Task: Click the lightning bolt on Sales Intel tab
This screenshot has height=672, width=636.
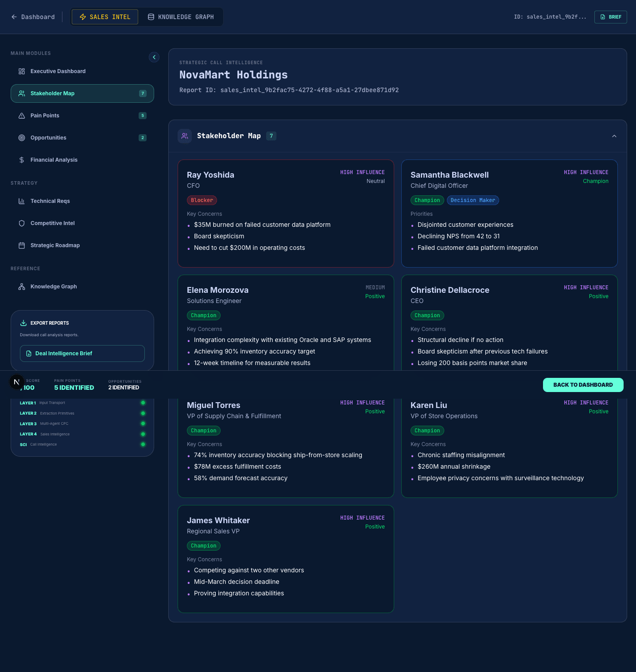Action: pos(83,17)
